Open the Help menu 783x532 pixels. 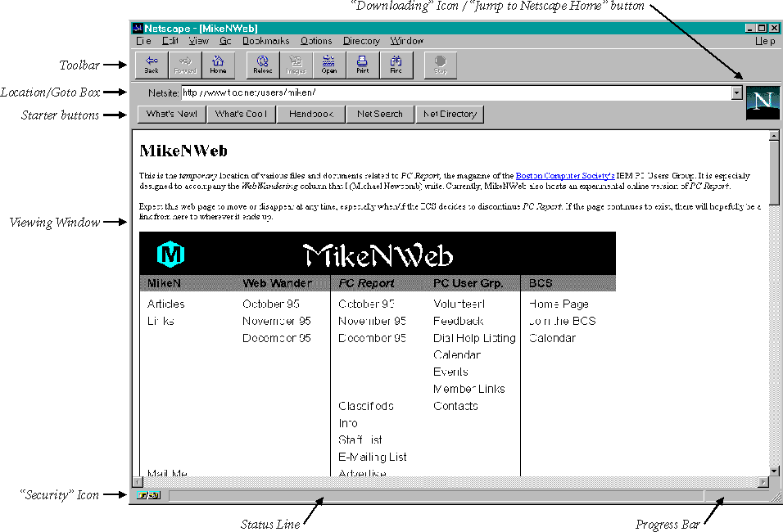[765, 41]
